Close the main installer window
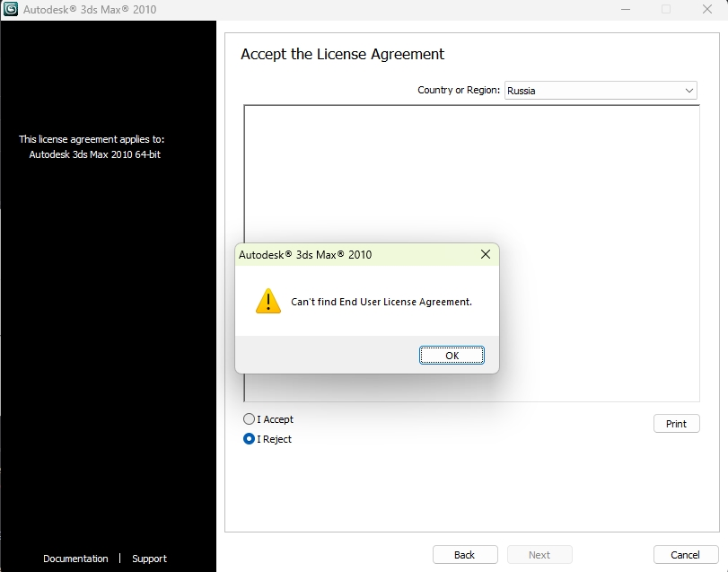 point(707,9)
